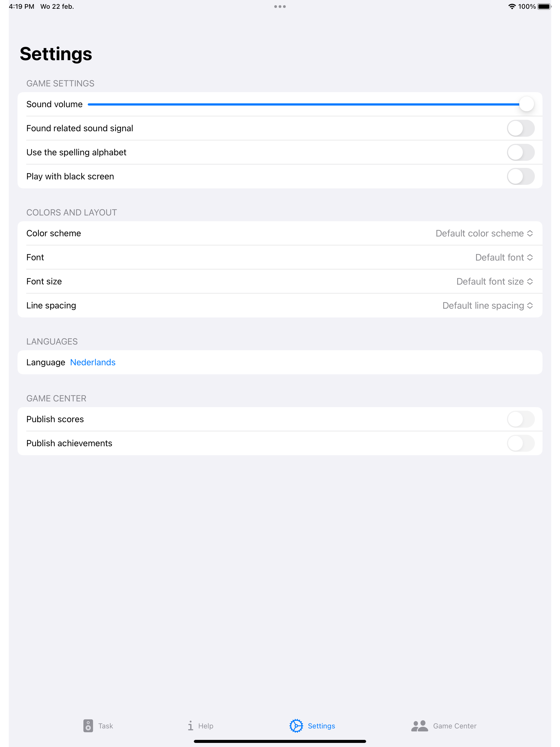Turn on Use the spelling alphabet
The image size is (560, 747).
[x=520, y=152]
